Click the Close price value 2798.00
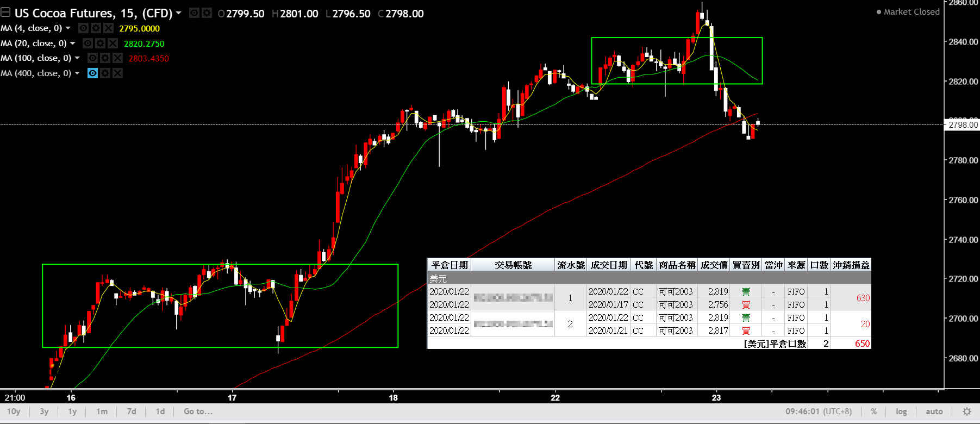This screenshot has height=424, width=980. [x=404, y=14]
